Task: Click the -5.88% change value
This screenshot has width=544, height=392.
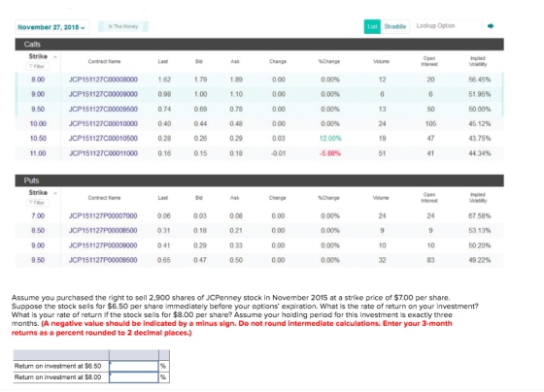Action: pyautogui.click(x=330, y=153)
